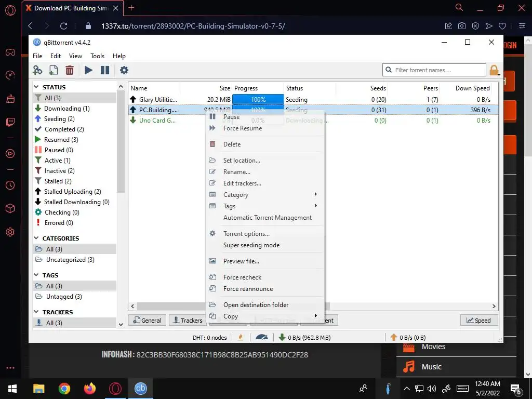Viewport: 532px width, 399px height.
Task: Select Open destination folder
Action: [x=264, y=304]
